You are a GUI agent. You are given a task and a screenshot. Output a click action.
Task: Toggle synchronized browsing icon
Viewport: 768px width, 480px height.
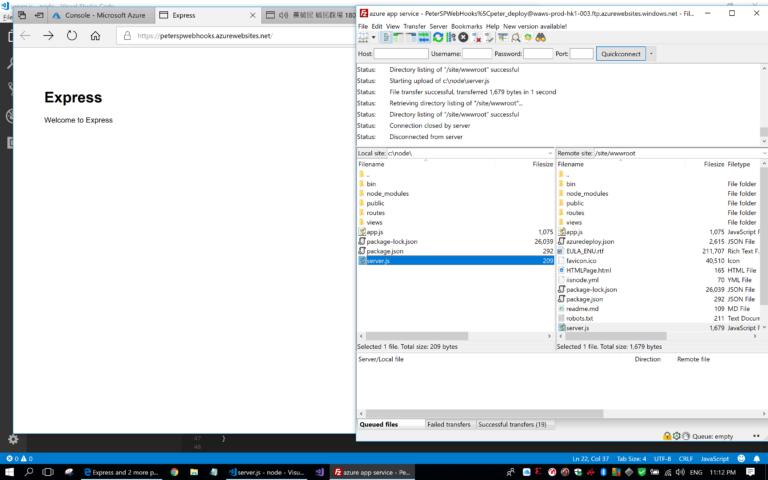(528, 37)
